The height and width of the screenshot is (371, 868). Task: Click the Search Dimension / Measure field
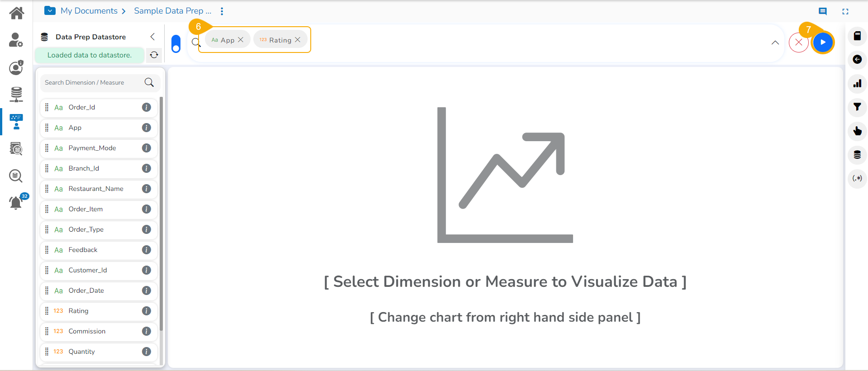(x=93, y=82)
